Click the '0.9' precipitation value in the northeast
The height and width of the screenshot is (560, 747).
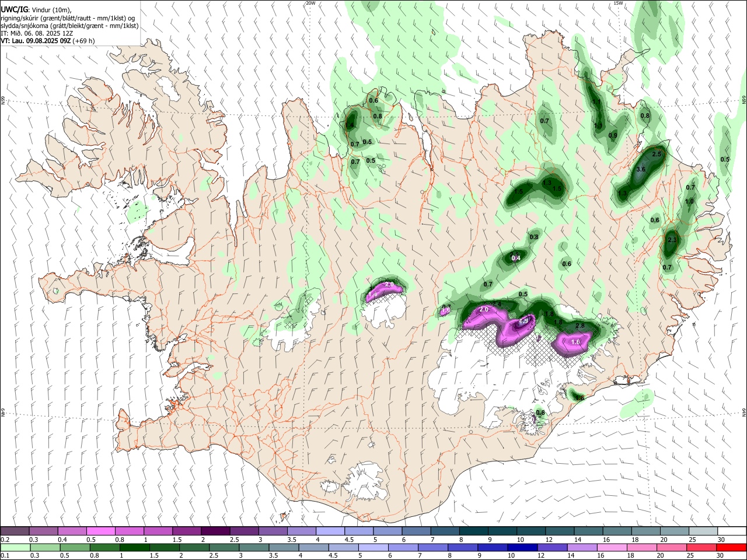pos(613,135)
